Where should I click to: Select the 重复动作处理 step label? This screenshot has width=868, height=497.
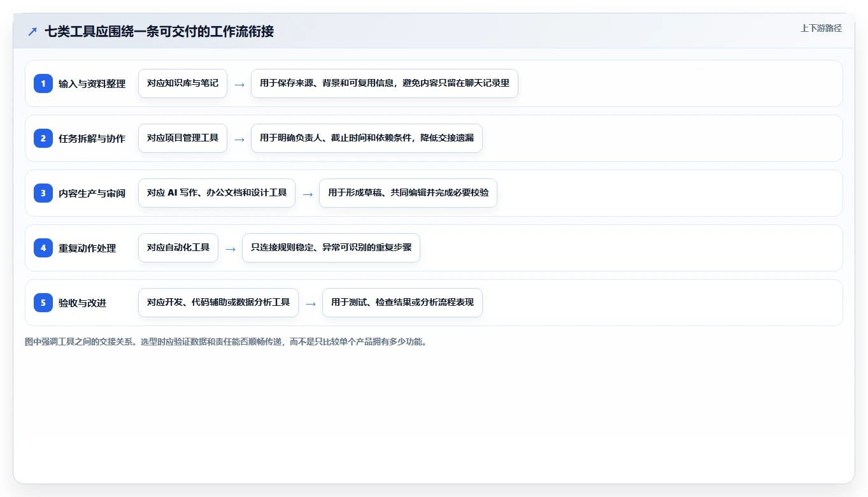tap(87, 248)
